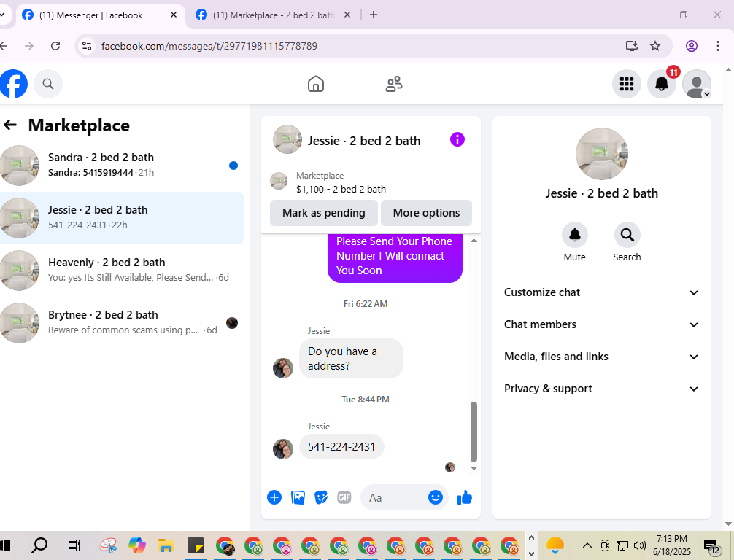Open Sandra 2 bed 2 bath conversation
The image size is (734, 560).
[x=122, y=165]
